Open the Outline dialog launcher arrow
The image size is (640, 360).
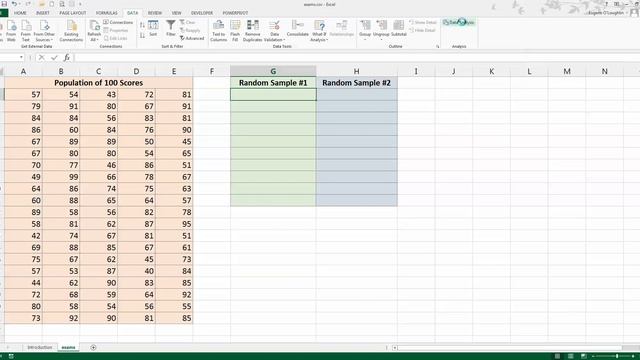pos(438,47)
